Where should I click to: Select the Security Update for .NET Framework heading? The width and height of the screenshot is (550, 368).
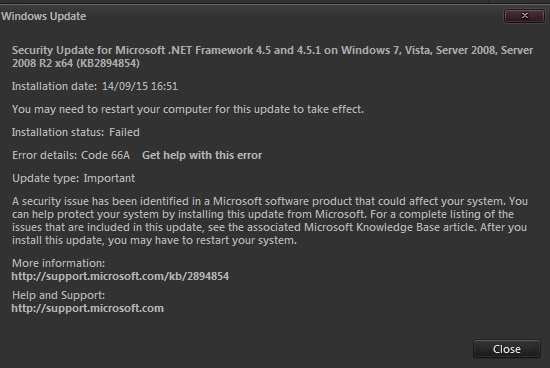273,56
